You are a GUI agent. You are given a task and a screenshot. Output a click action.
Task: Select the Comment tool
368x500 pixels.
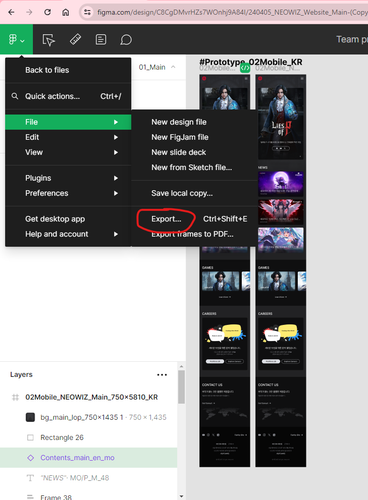pyautogui.click(x=126, y=40)
